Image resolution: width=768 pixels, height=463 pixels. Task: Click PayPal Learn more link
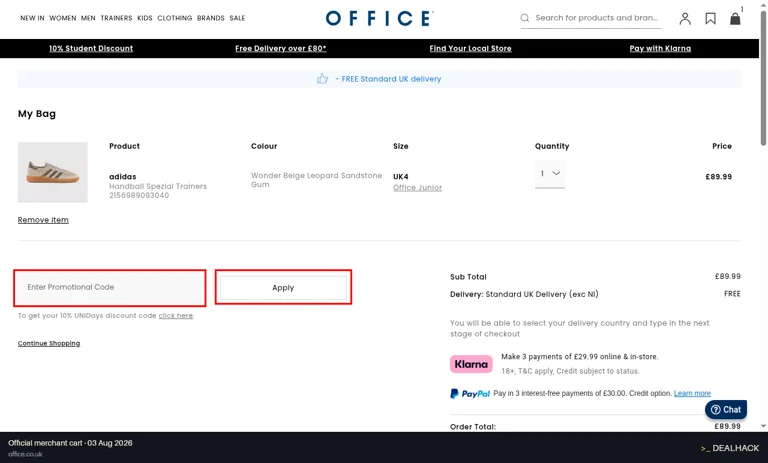692,393
